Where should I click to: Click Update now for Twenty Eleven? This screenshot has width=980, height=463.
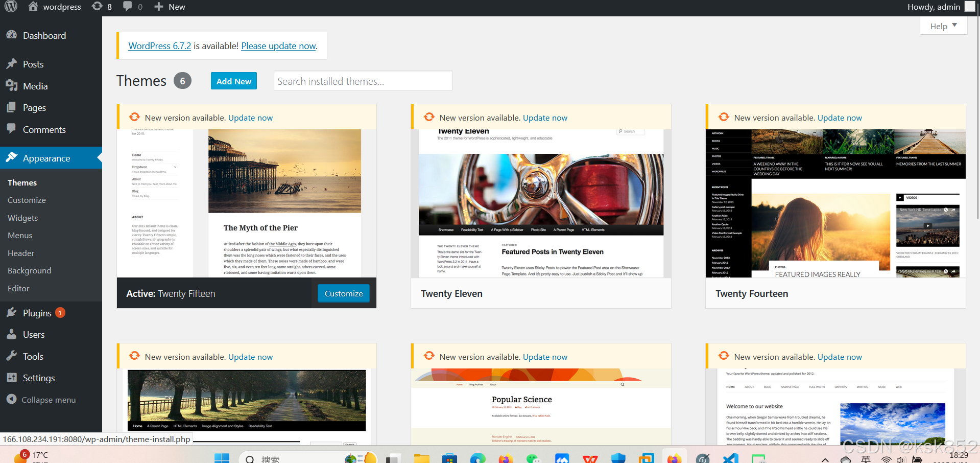[x=545, y=118]
